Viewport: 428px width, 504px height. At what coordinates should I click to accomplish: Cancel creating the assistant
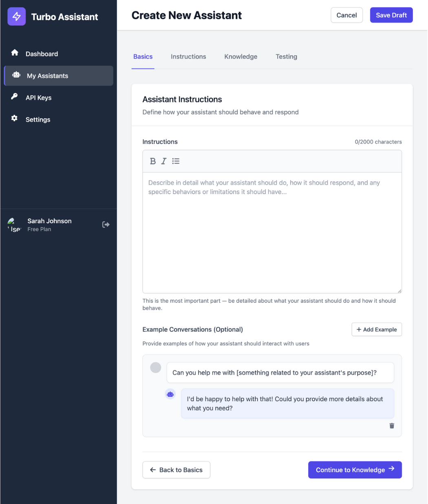pos(346,15)
